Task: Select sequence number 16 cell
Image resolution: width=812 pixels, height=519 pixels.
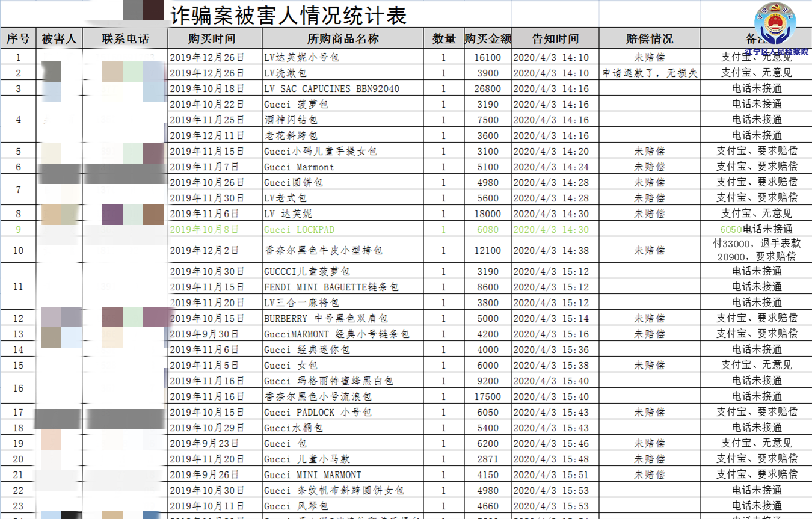Action: point(18,388)
